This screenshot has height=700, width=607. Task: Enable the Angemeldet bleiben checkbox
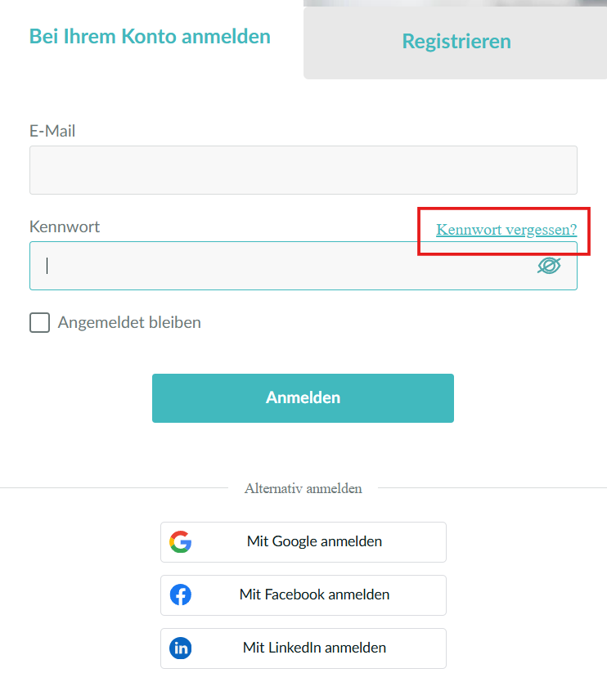pos(39,323)
